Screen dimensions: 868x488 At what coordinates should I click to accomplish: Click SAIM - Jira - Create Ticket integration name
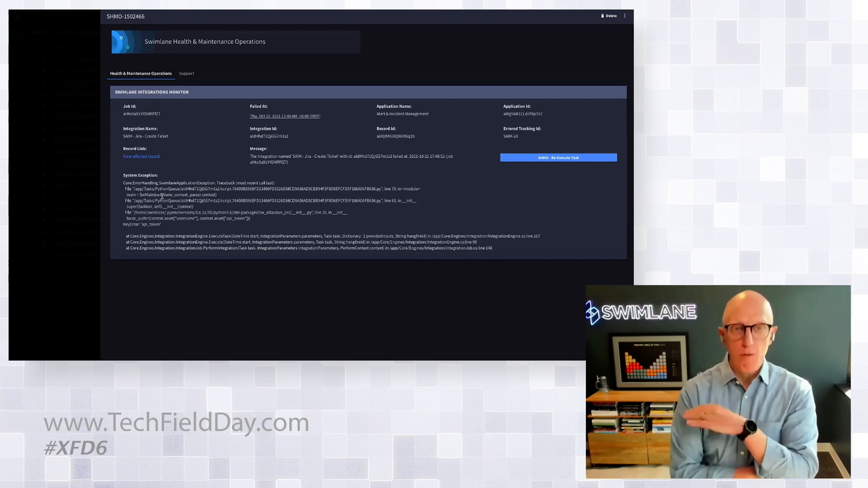(x=145, y=136)
